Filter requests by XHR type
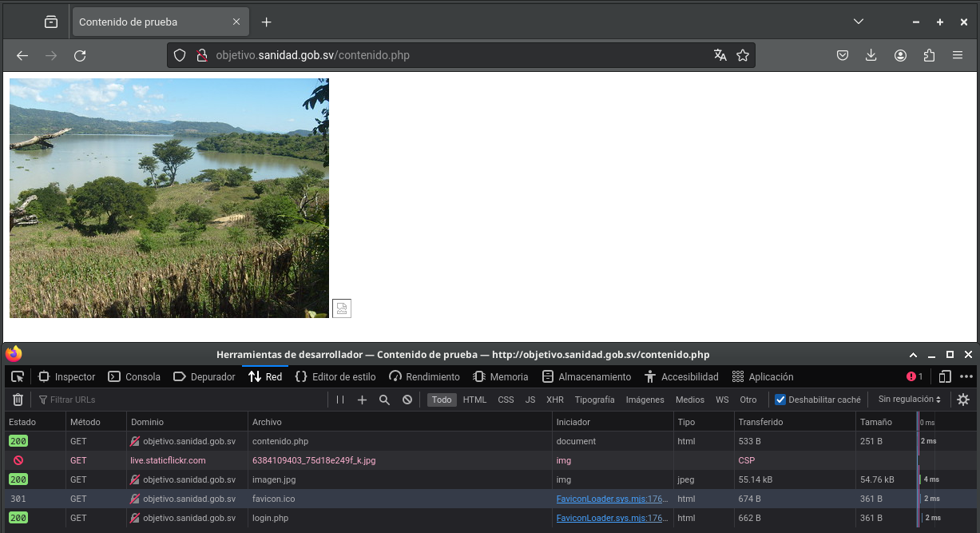The width and height of the screenshot is (980, 533). (555, 400)
